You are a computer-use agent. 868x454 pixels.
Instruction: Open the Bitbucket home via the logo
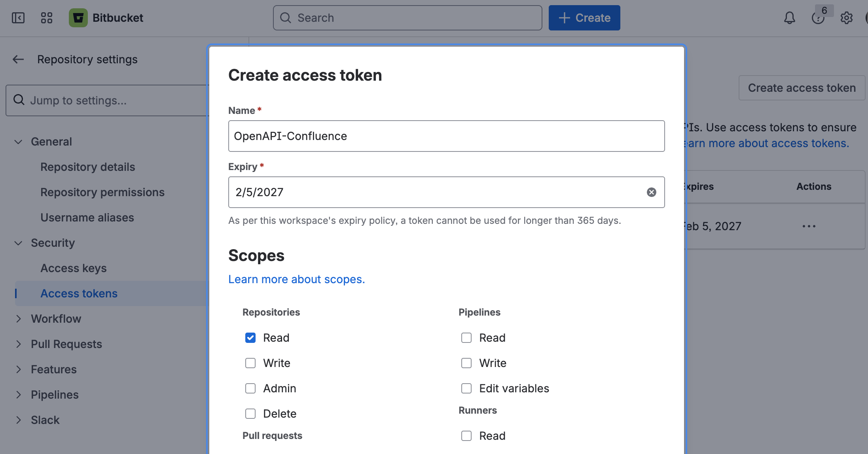[x=79, y=18]
